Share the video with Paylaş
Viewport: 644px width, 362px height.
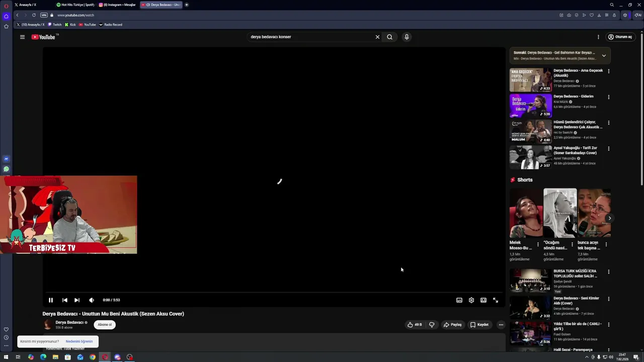(x=452, y=325)
